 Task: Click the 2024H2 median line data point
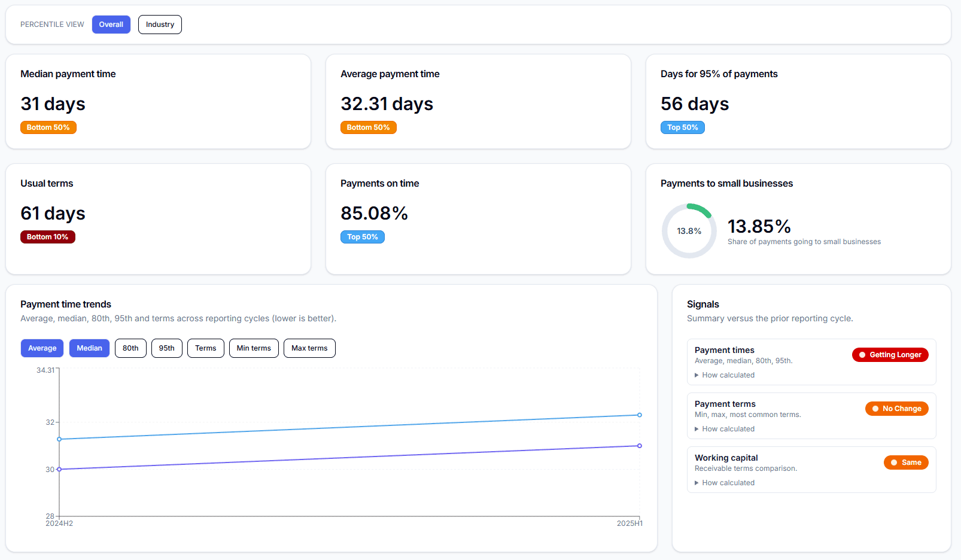59,469
